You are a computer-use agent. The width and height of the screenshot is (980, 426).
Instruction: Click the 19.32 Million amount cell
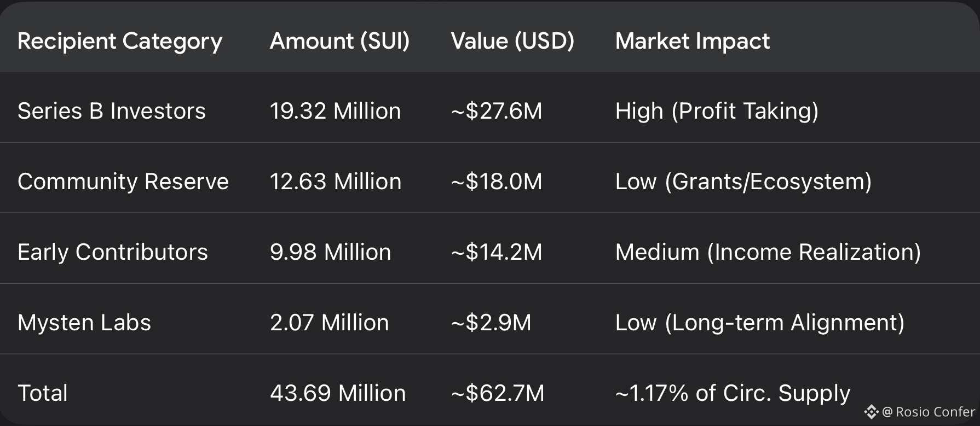click(335, 111)
